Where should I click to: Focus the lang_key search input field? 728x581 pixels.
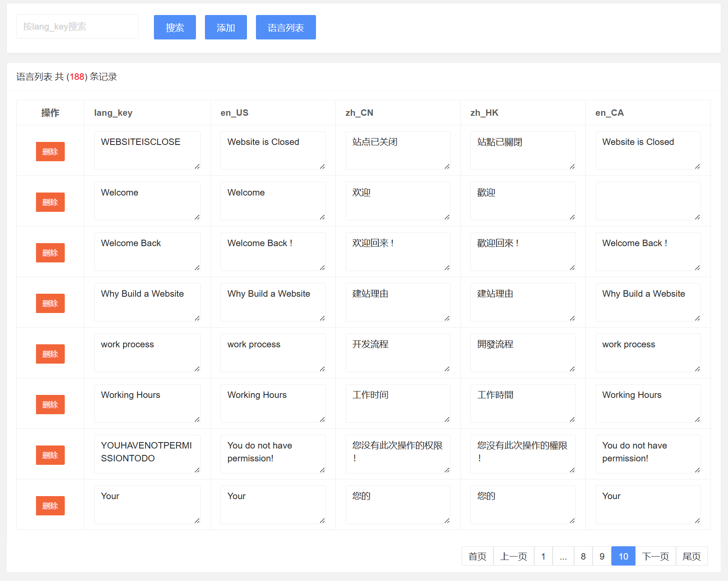pyautogui.click(x=77, y=27)
